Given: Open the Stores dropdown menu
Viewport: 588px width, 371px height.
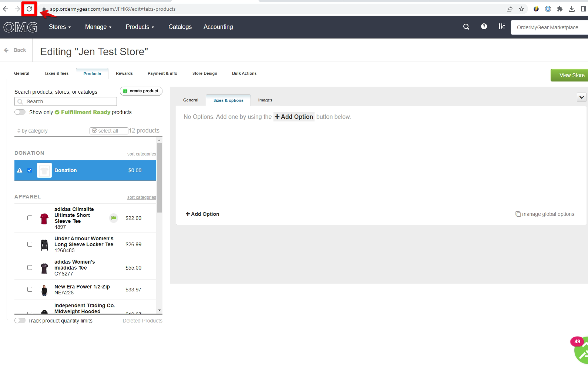Looking at the screenshot, I should 60,27.
